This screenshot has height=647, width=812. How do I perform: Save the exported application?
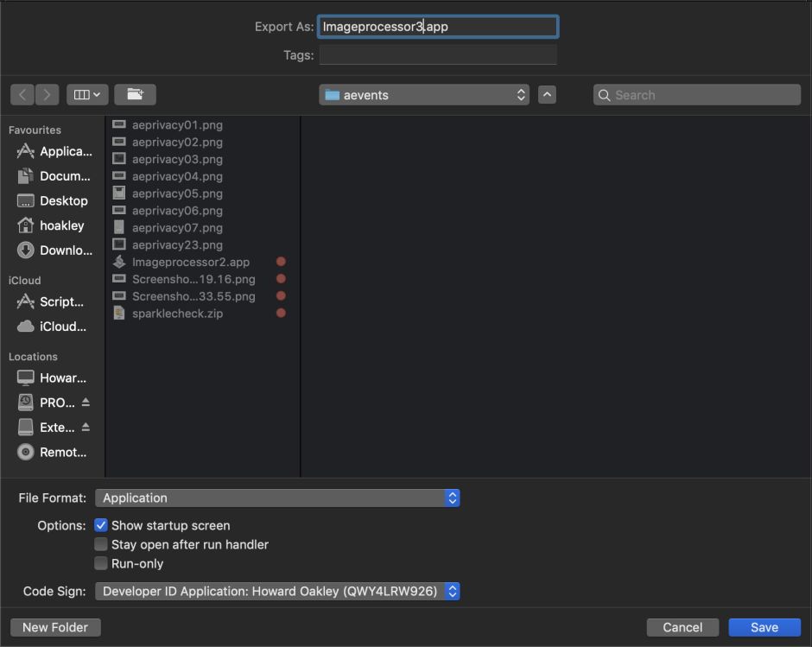click(764, 627)
